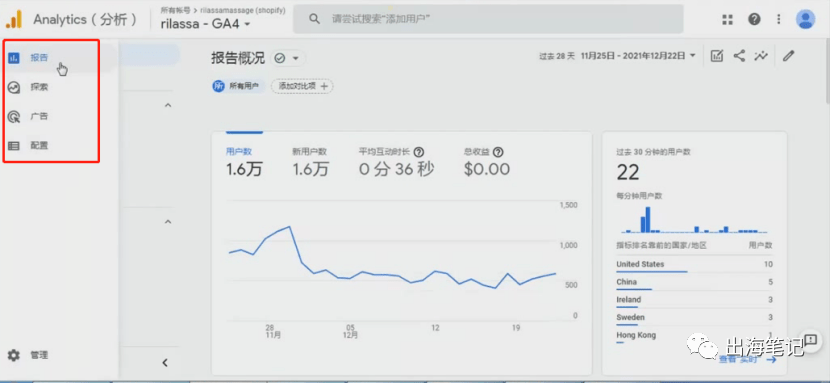
Task: Open the Insights sparkline icon
Action: click(761, 56)
